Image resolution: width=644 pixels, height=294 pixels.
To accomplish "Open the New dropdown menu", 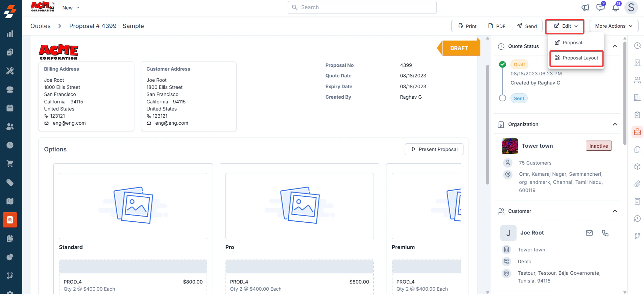I will click(x=71, y=8).
